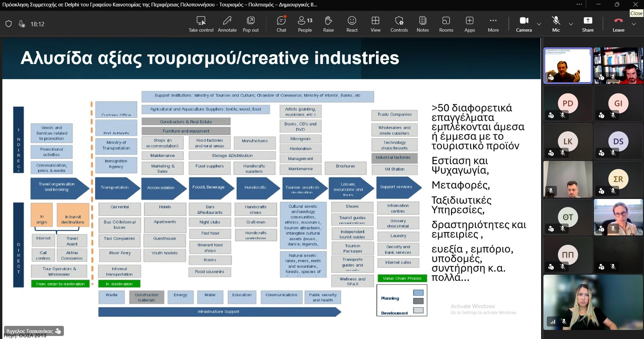The height and width of the screenshot is (339, 644).
Task: Open the React emoji menu
Action: pos(352,24)
